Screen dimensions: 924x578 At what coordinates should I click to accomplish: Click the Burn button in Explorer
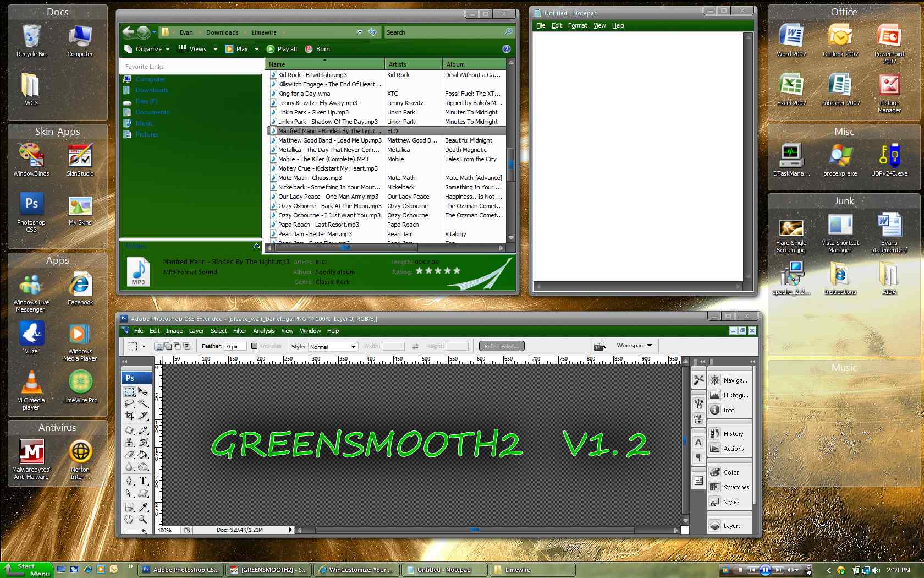coord(317,49)
